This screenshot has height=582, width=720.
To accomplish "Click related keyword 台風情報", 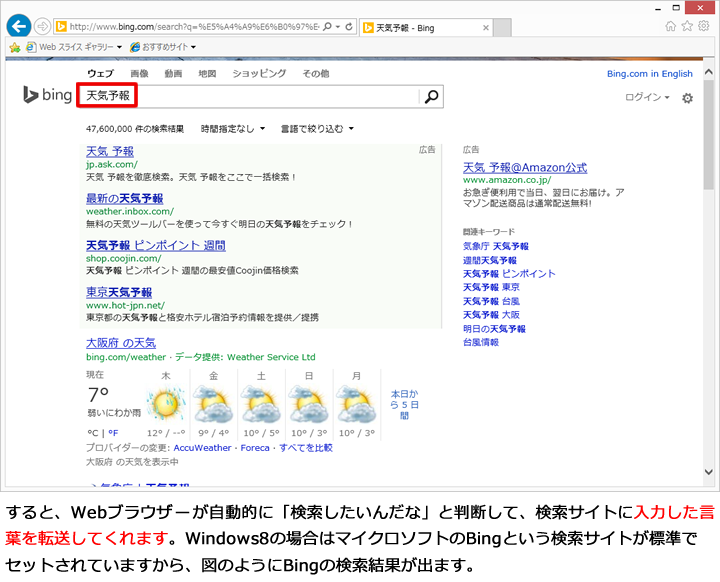I will click(x=481, y=342).
